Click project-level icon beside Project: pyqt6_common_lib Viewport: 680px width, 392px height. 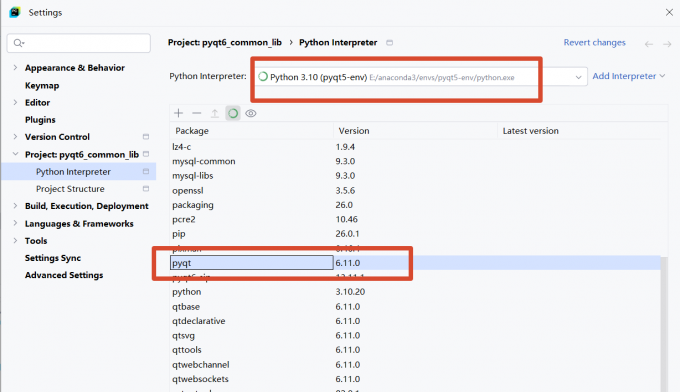coord(146,154)
